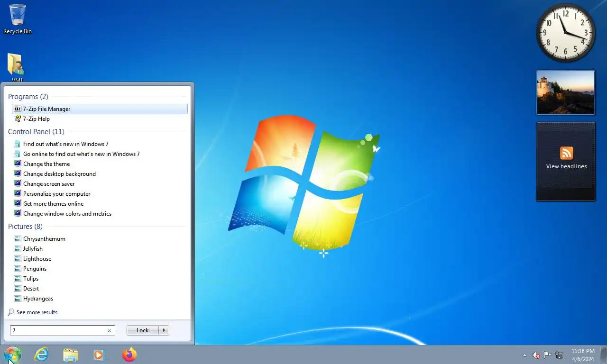Click icon beside 'Get more themes online'
Image resolution: width=607 pixels, height=364 pixels.
[18, 203]
